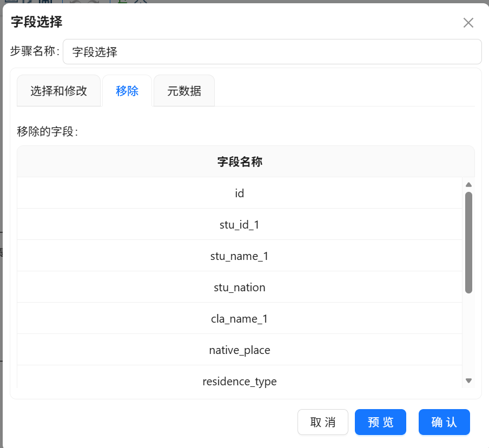The image size is (489, 448).
Task: Click the 预览 button
Action: (x=380, y=422)
